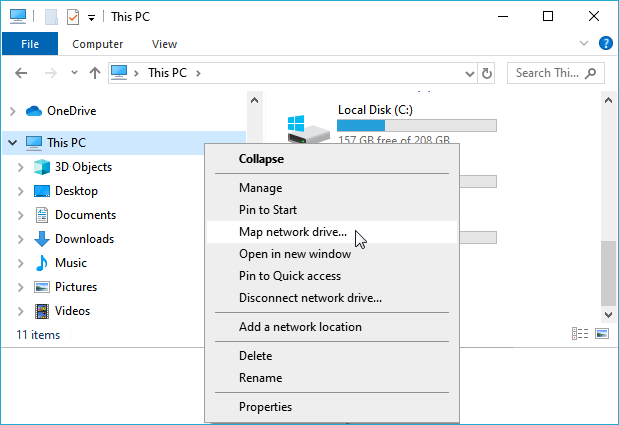619x425 pixels.
Task: Open the address bar history dropdown
Action: pyautogui.click(x=469, y=73)
